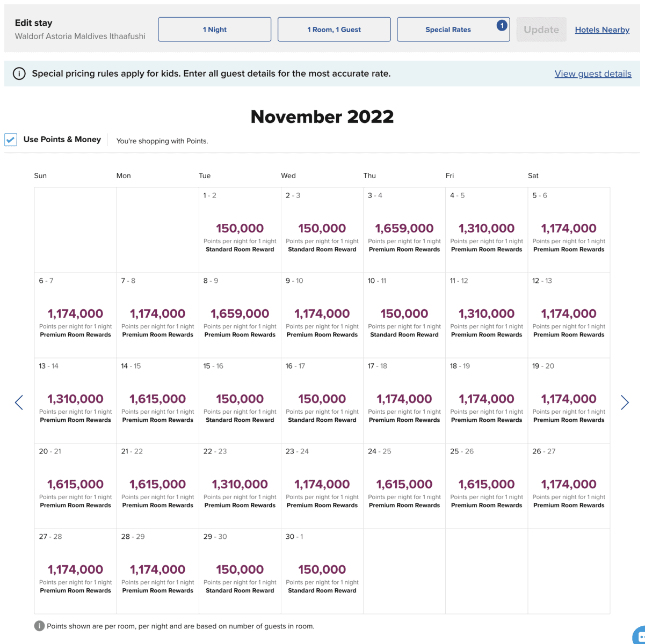Click the info icon near points per room note
Image resolution: width=645 pixels, height=644 pixels.
point(39,626)
